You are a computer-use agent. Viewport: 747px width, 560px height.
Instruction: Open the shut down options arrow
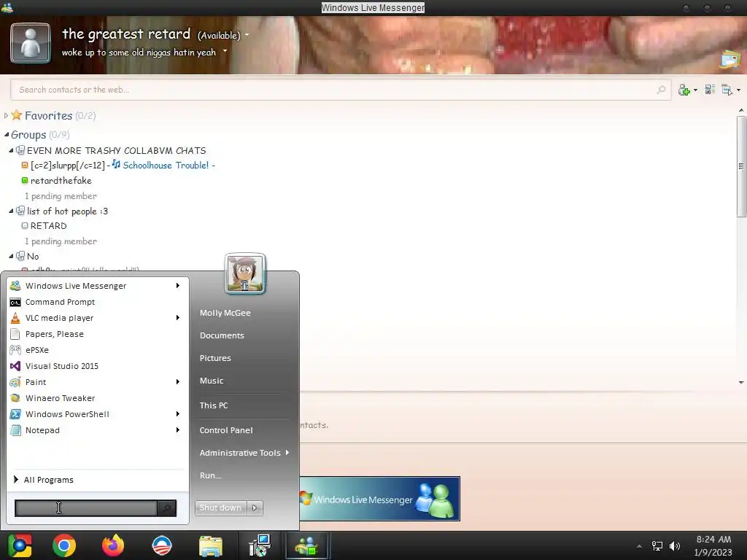click(x=255, y=507)
